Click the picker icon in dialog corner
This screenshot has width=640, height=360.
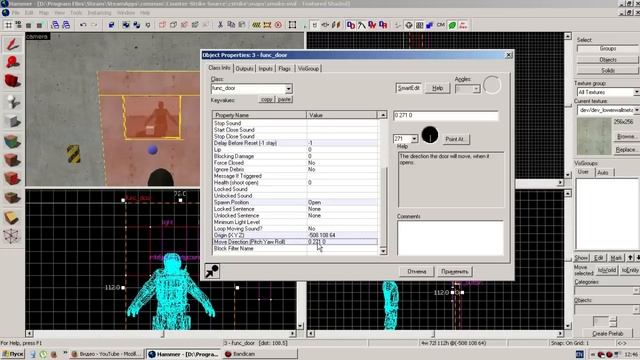click(x=212, y=271)
